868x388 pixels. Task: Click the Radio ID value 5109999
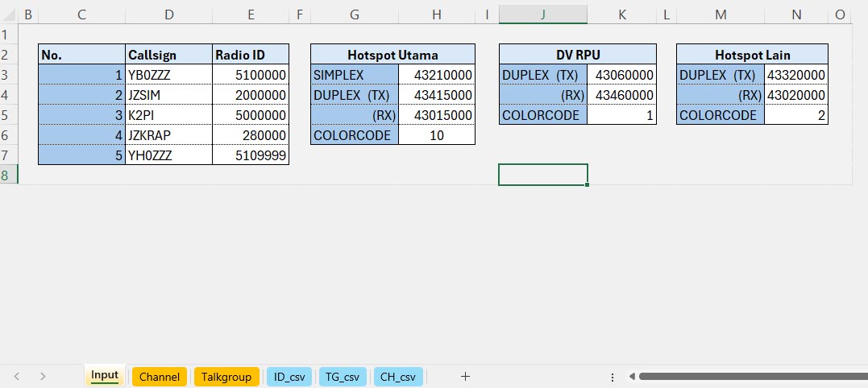click(251, 155)
